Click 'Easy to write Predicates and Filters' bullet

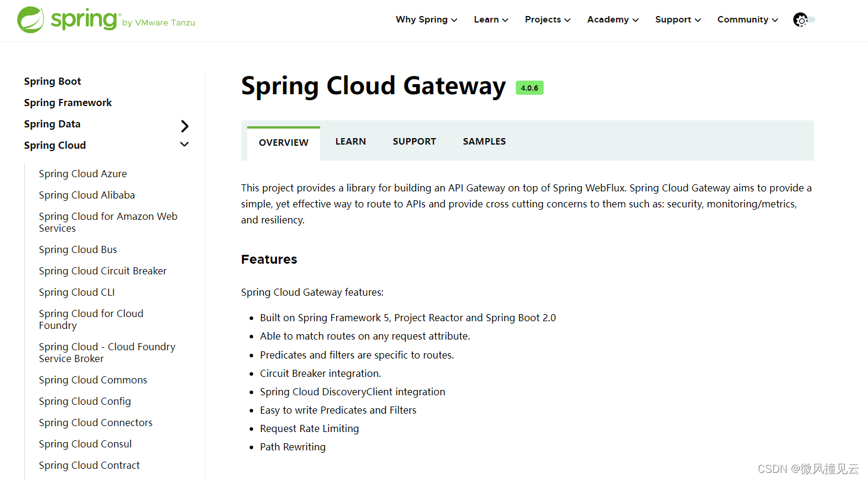339,410
